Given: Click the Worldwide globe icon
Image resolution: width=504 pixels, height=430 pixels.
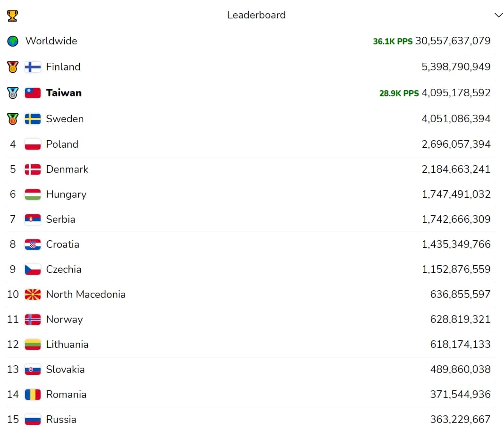Looking at the screenshot, I should click(13, 41).
